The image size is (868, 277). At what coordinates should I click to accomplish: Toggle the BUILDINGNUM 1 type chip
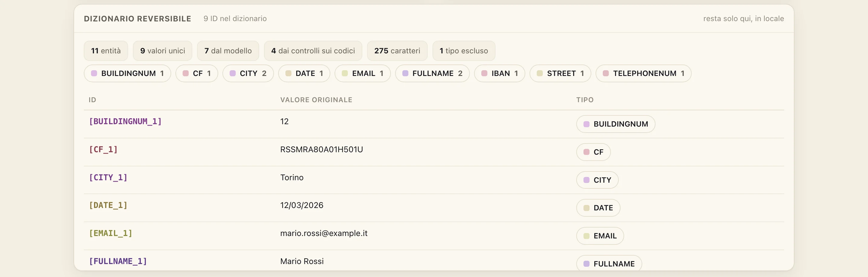pyautogui.click(x=127, y=74)
